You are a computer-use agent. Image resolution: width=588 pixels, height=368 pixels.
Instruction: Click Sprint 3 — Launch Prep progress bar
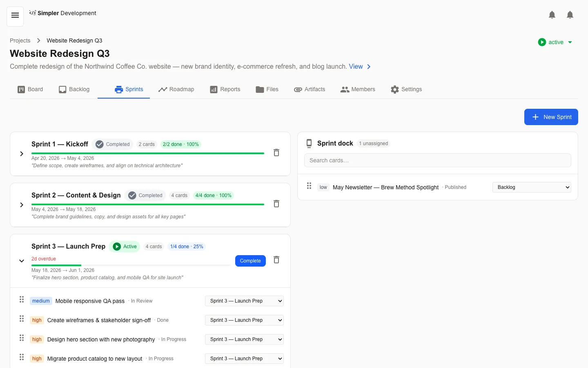click(x=131, y=265)
